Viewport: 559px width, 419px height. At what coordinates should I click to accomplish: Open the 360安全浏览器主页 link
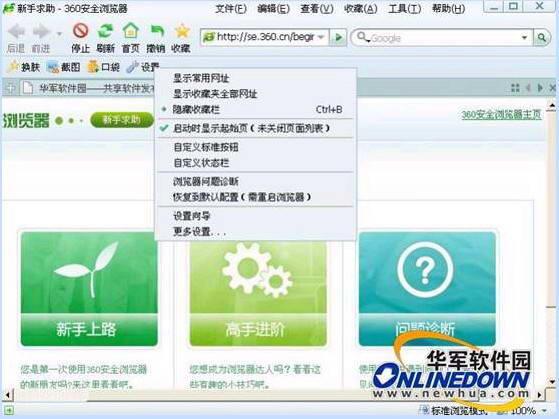click(501, 115)
